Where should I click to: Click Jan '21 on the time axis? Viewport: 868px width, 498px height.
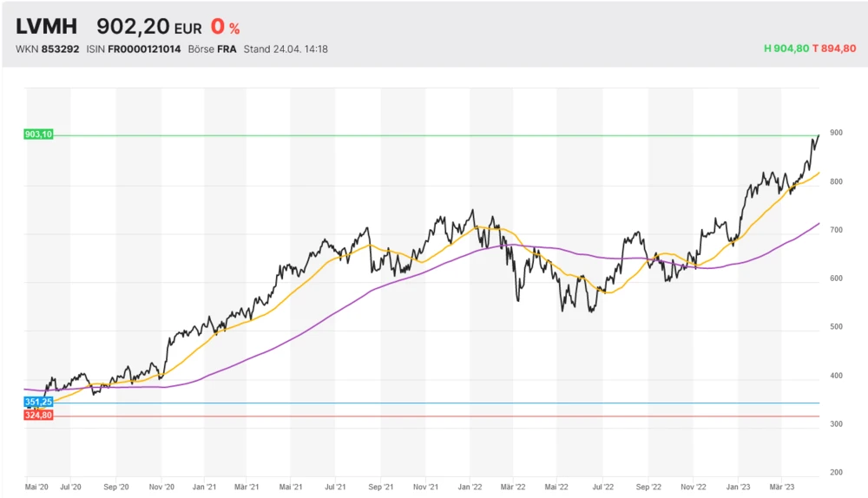click(204, 488)
